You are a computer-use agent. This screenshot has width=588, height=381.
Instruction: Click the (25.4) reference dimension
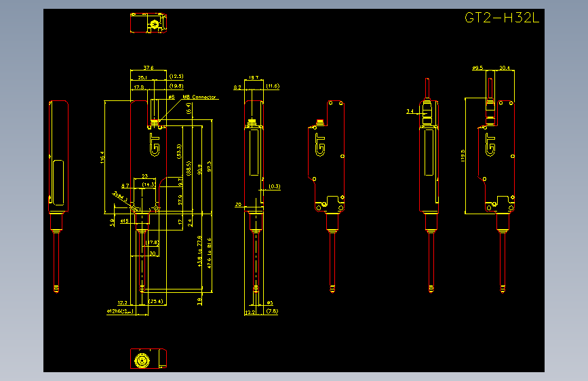tap(156, 301)
